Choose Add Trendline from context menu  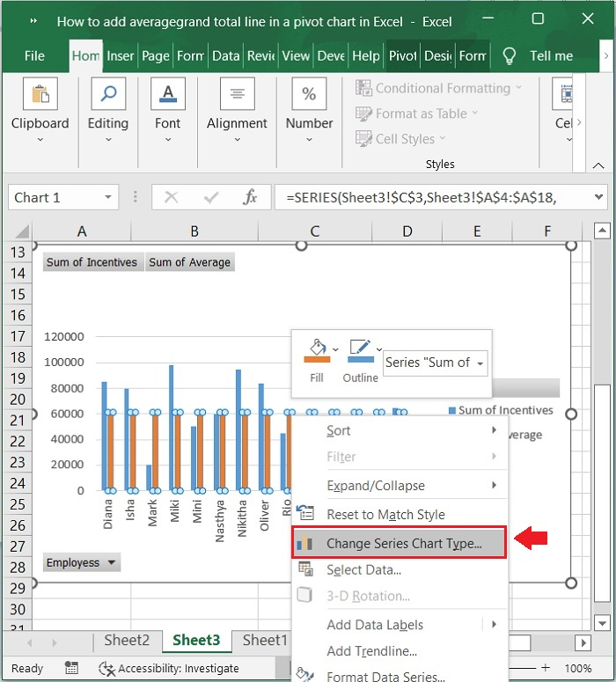pyautogui.click(x=371, y=651)
